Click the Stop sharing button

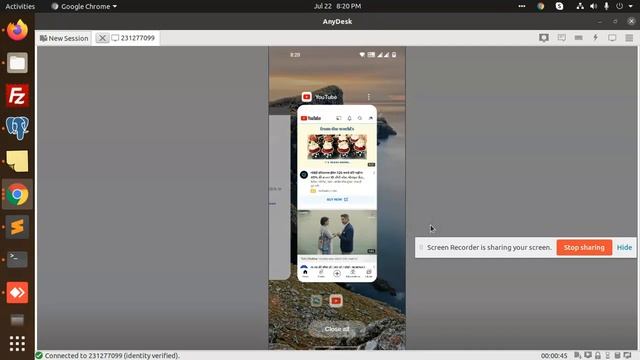point(584,247)
